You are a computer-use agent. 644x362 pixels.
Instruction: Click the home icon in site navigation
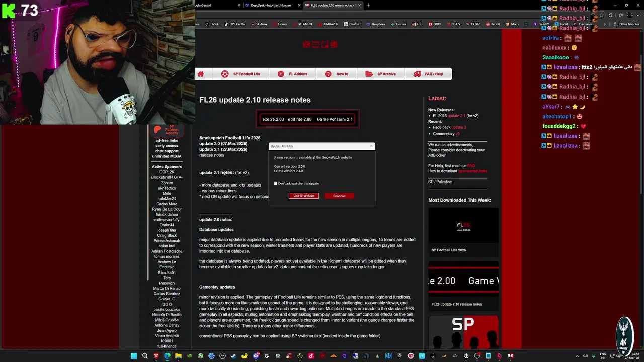click(201, 74)
